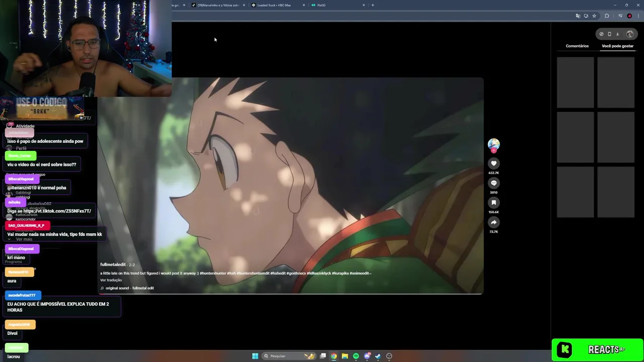Click chat username SAD_GUILHERME_R_P
Image resolution: width=644 pixels, height=362 pixels.
click(26, 226)
